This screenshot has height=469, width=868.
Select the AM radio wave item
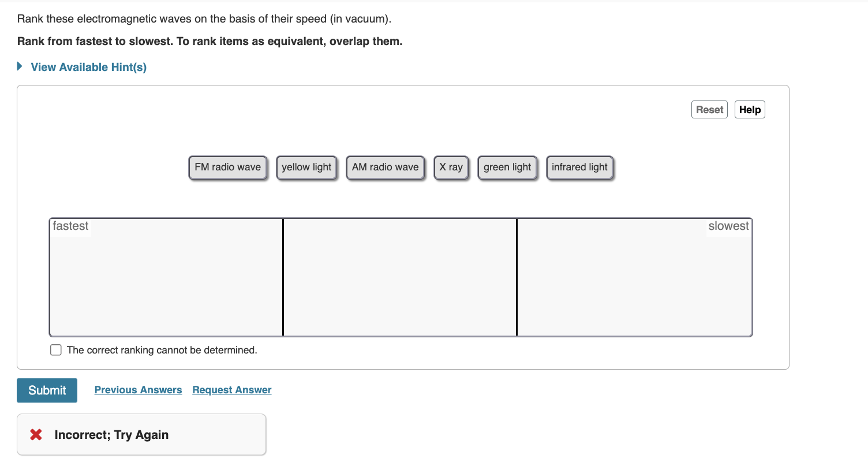click(x=385, y=167)
